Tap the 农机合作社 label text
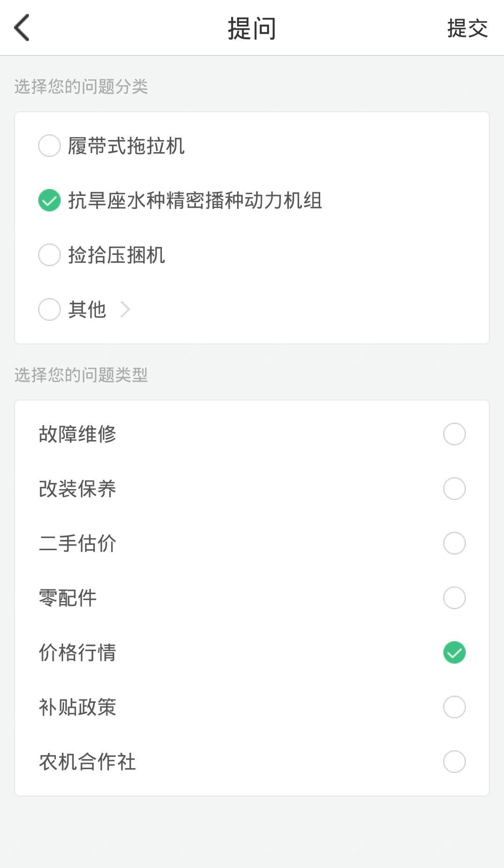Screen dimensions: 504x868 coord(87,762)
